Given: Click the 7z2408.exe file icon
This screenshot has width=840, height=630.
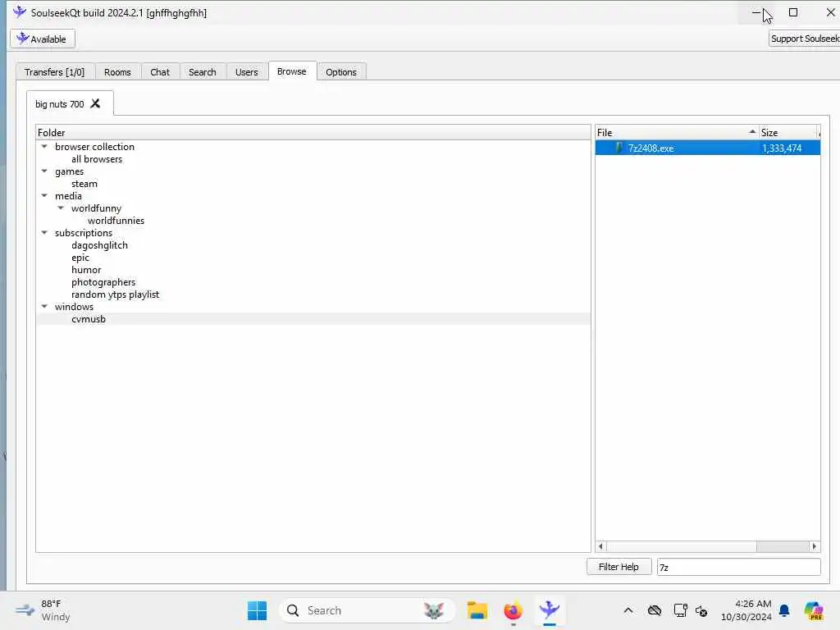Looking at the screenshot, I should 619,148.
